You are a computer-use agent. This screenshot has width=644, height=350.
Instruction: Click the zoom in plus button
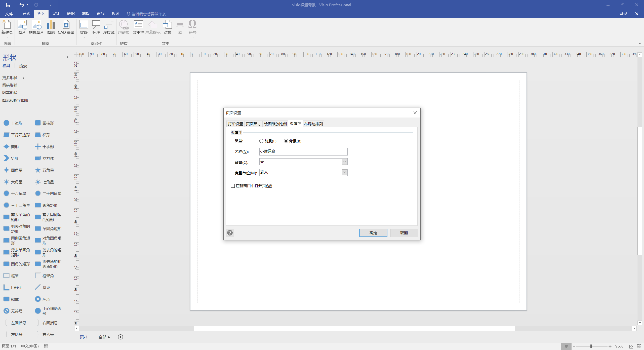pos(610,346)
